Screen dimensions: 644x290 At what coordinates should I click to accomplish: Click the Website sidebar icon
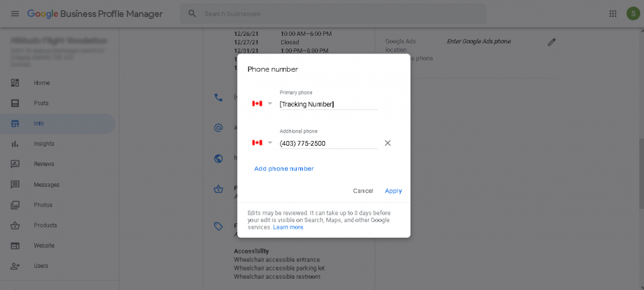pyautogui.click(x=15, y=245)
